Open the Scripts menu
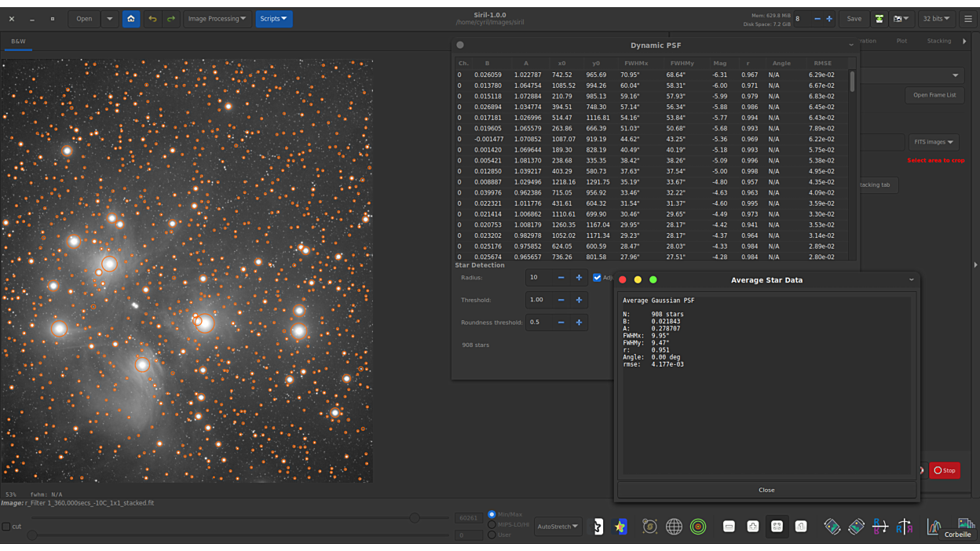This screenshot has width=980, height=551. [x=273, y=19]
